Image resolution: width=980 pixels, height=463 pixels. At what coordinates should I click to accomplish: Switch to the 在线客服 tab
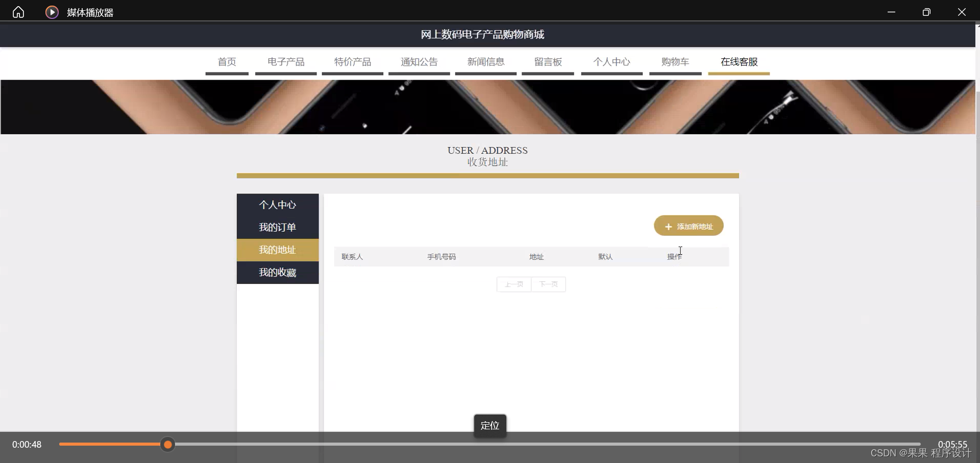tap(739, 62)
